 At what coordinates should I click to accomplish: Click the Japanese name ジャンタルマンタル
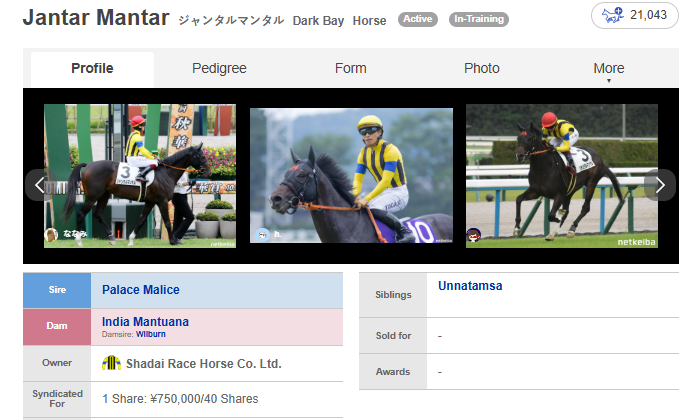tap(231, 20)
